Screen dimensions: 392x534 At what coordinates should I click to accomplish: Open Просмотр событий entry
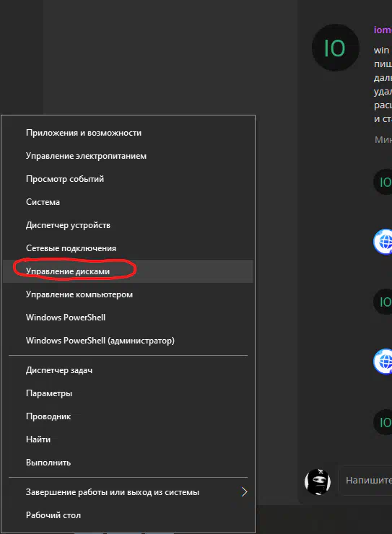[x=128, y=179]
